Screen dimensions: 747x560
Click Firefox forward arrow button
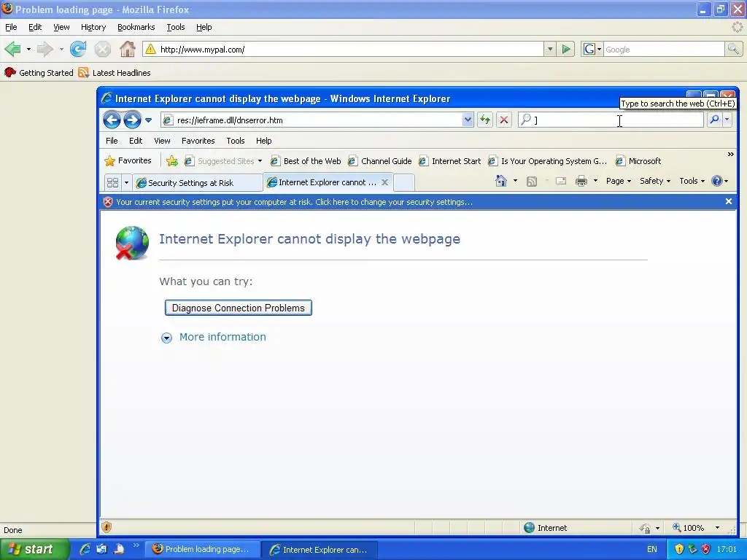point(44,49)
